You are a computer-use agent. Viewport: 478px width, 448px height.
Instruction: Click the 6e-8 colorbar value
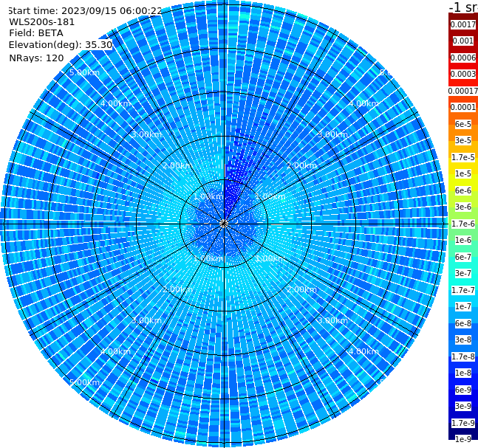(x=463, y=323)
